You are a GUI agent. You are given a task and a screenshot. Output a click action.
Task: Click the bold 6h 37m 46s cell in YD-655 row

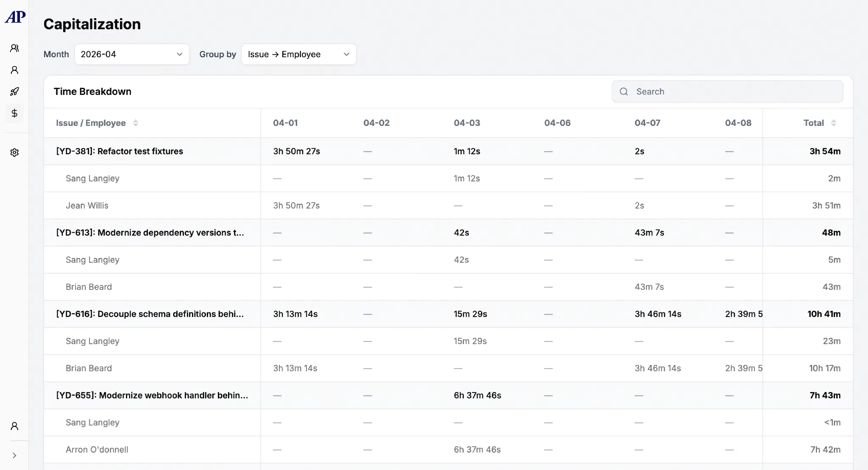[x=477, y=395]
